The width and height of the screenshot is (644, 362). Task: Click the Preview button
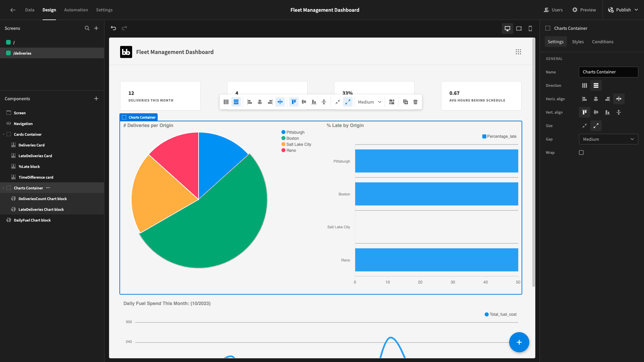tap(584, 10)
